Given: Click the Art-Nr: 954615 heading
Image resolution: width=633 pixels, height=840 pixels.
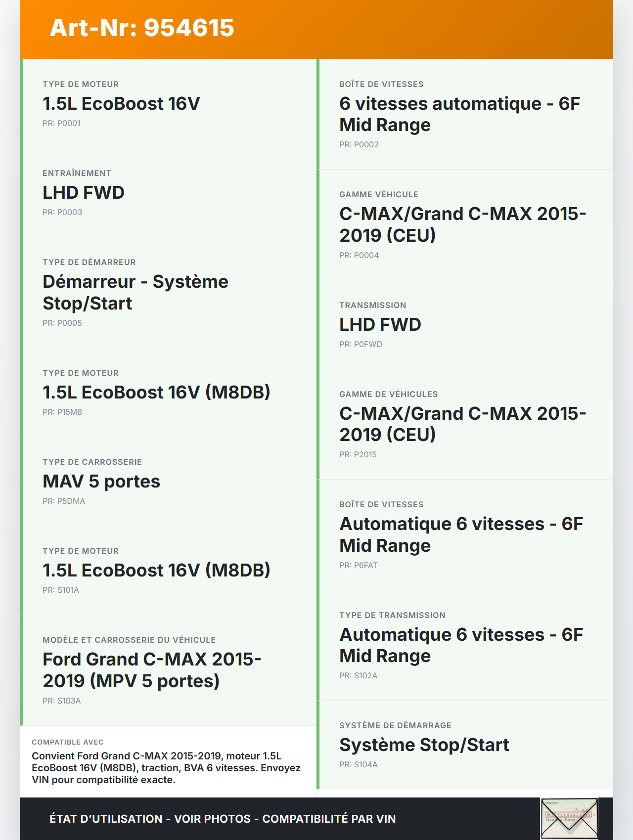Looking at the screenshot, I should tap(142, 28).
